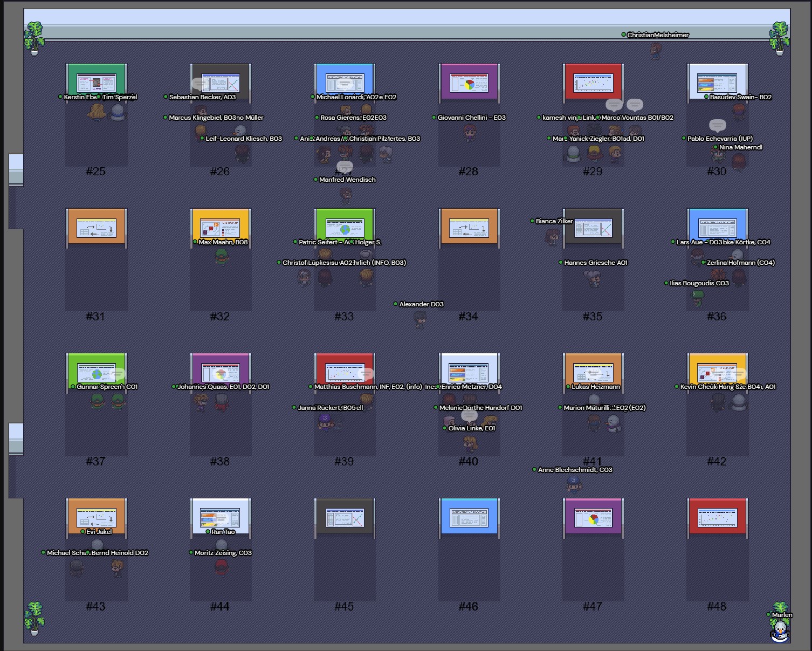Click the speech bubble above Pablo Echevarria

coord(717,126)
